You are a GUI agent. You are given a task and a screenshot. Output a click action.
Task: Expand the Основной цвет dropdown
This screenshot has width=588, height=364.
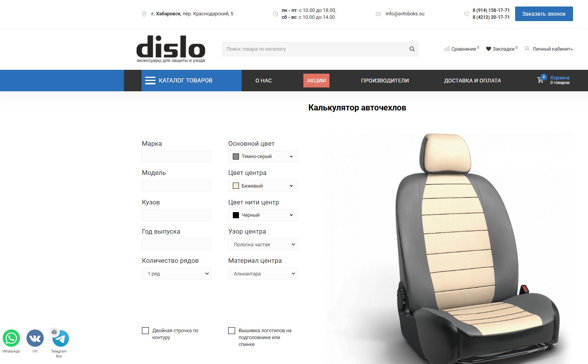[263, 156]
